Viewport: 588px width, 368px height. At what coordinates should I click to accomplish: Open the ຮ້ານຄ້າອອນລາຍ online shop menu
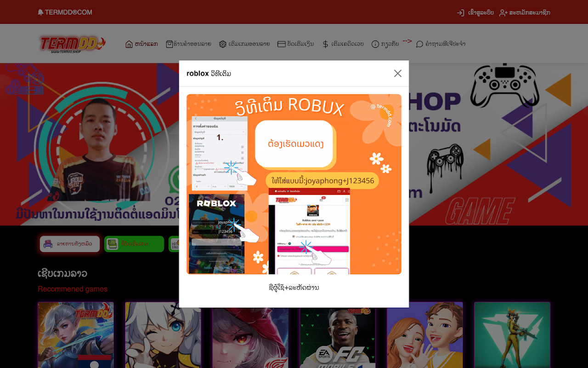tap(188, 44)
